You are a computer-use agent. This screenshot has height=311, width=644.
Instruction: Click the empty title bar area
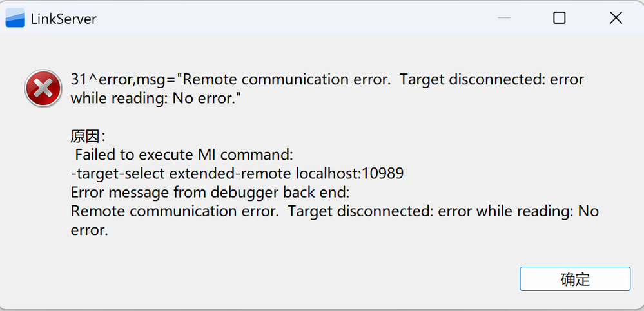[x=290, y=18]
